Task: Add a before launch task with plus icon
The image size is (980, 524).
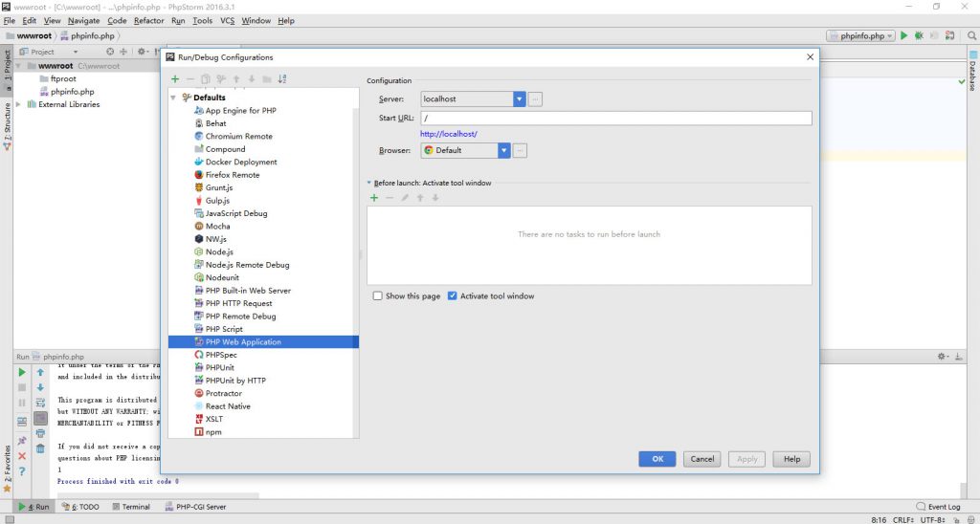Action: click(x=374, y=197)
